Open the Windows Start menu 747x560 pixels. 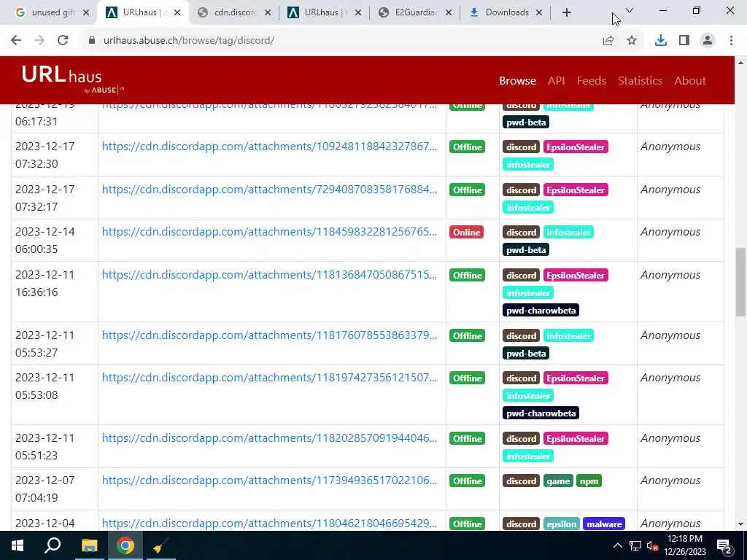click(x=18, y=545)
